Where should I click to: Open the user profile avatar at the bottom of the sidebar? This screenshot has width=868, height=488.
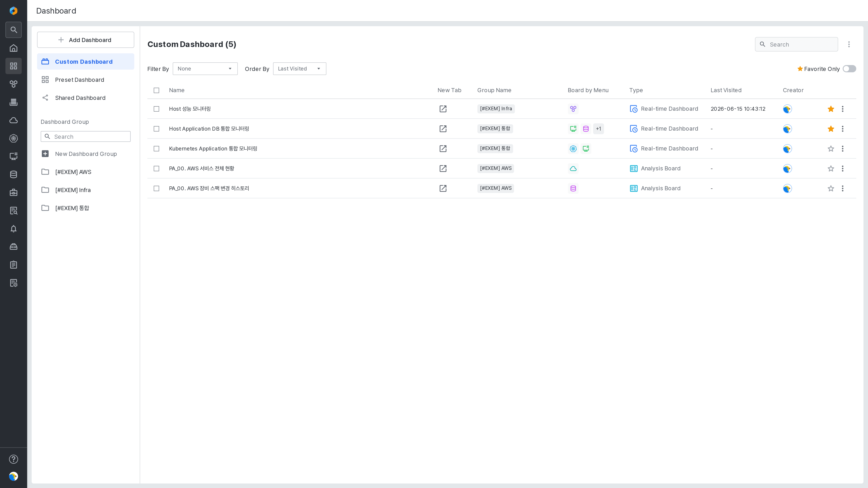14,476
